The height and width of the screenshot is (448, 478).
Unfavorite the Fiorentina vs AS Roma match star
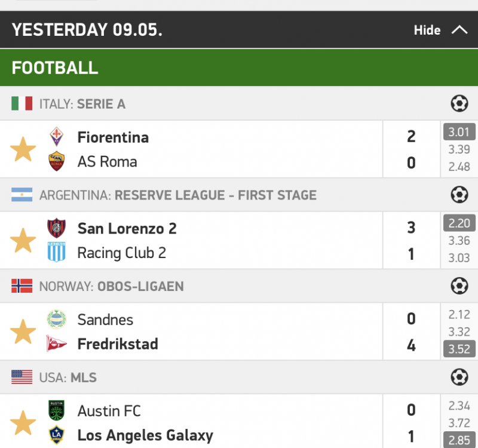click(x=23, y=149)
